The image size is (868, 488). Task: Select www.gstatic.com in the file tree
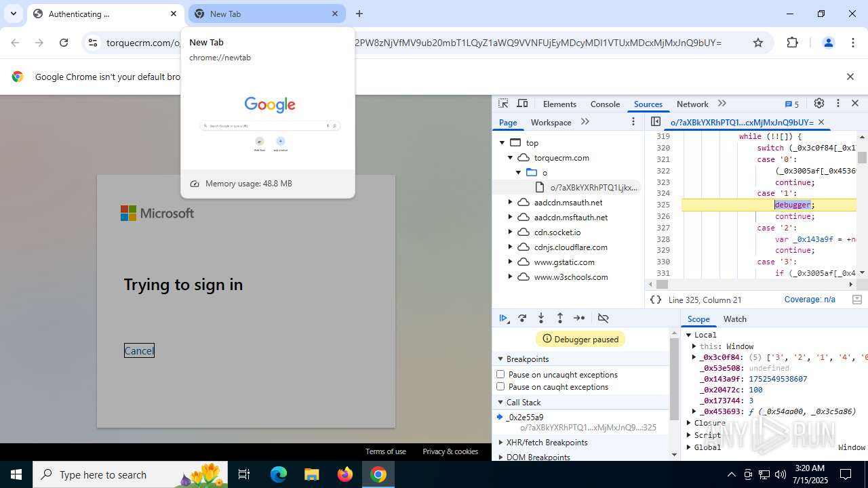[x=564, y=262]
